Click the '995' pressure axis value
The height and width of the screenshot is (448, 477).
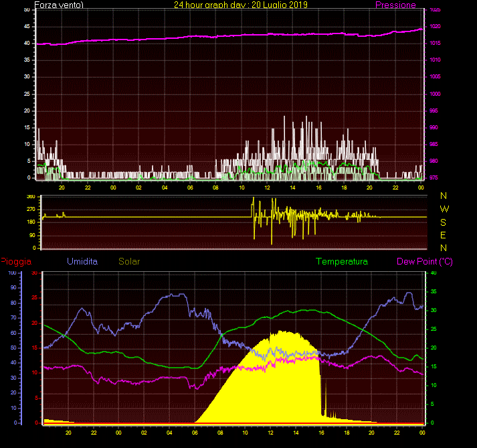pos(434,111)
